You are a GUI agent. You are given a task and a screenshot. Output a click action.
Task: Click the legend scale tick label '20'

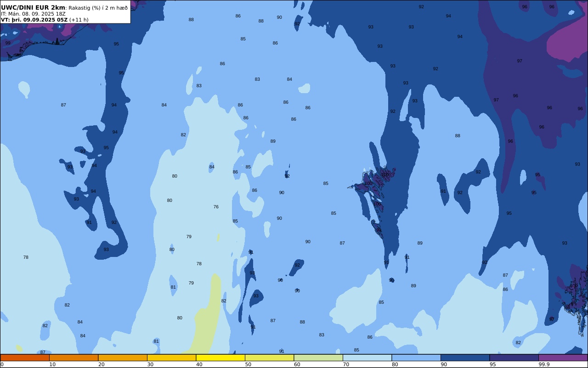click(101, 364)
